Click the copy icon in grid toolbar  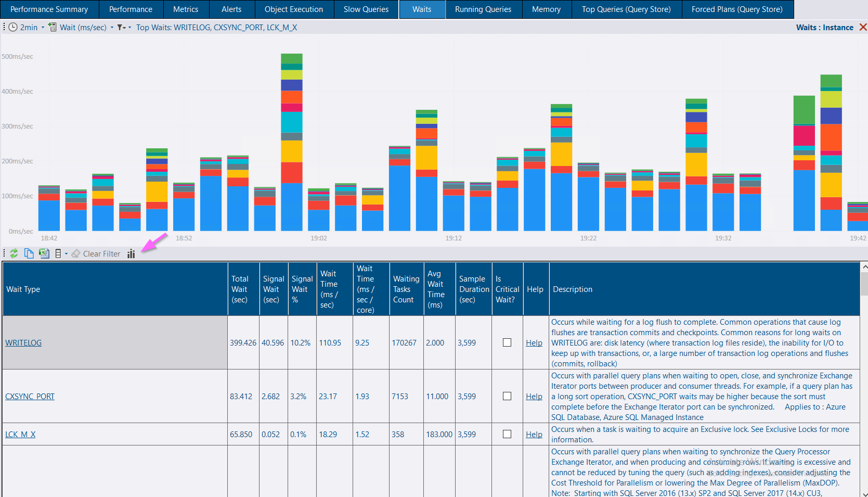tap(29, 253)
